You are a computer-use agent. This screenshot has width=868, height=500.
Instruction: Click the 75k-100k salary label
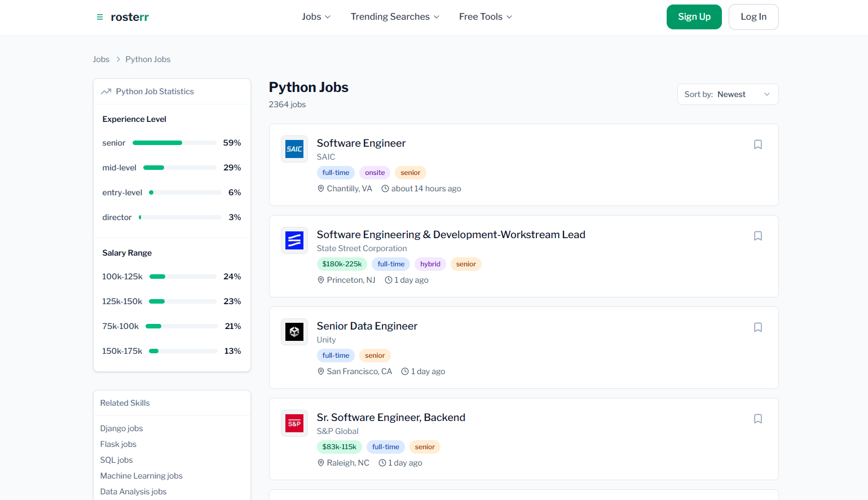point(120,326)
